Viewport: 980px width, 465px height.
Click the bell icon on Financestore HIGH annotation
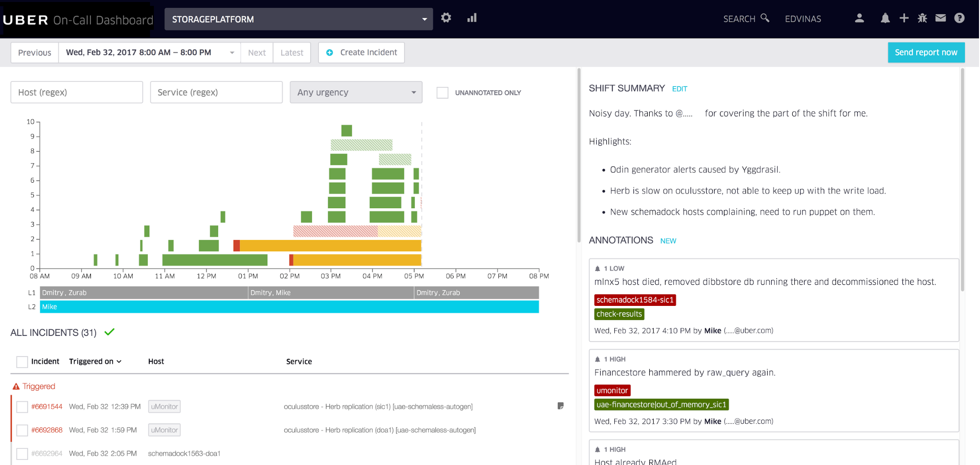[598, 359]
